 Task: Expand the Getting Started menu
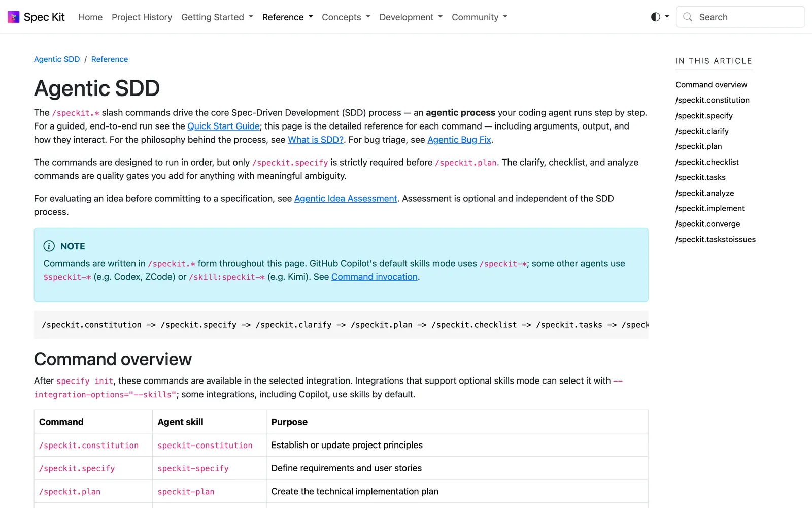(x=217, y=17)
